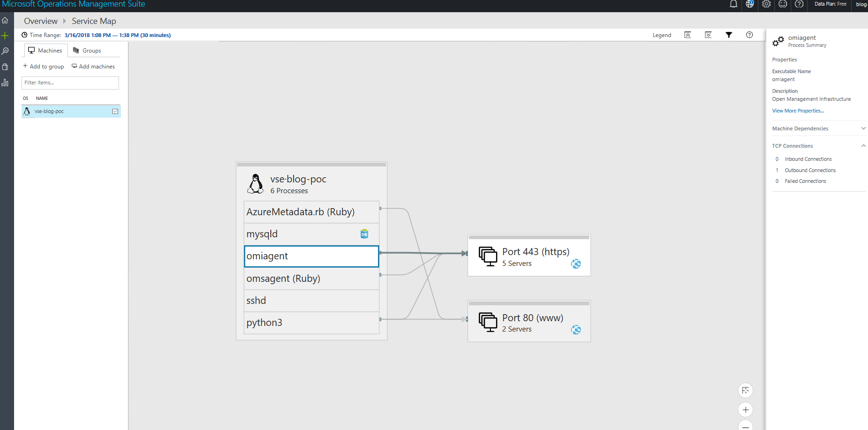Select the omsagent (Ruby) process

(312, 279)
